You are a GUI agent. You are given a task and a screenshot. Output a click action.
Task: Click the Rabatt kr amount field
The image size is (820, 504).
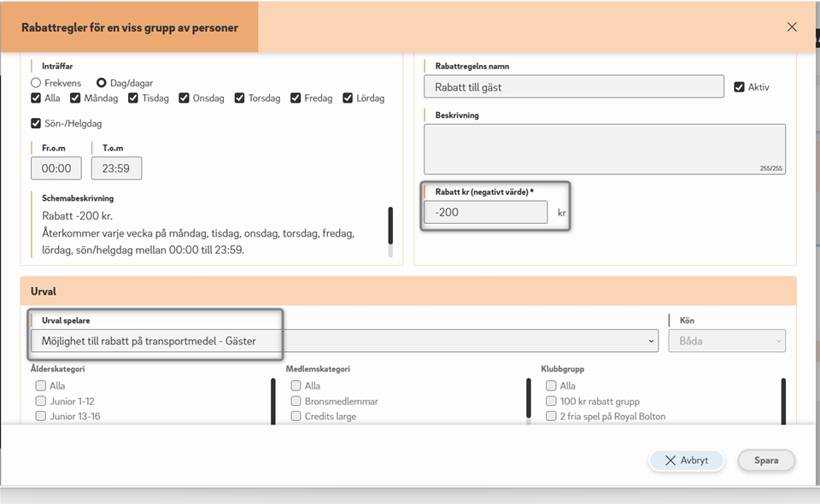(485, 212)
